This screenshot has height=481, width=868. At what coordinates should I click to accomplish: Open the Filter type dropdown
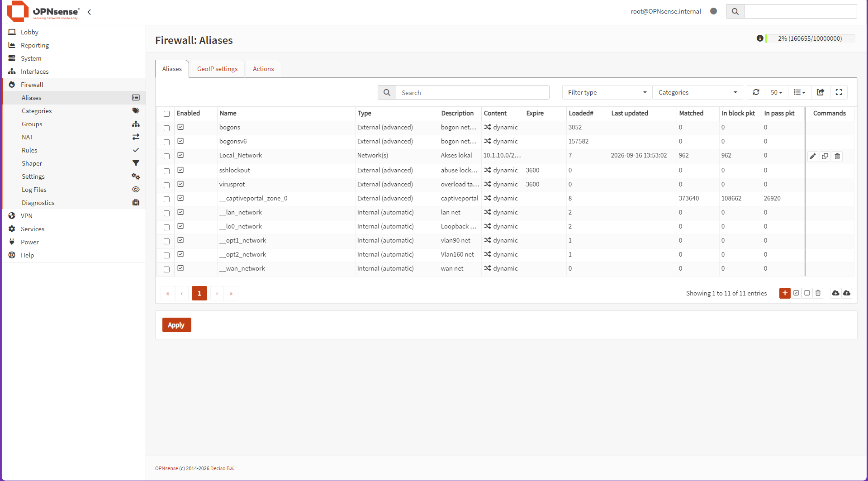pos(607,92)
